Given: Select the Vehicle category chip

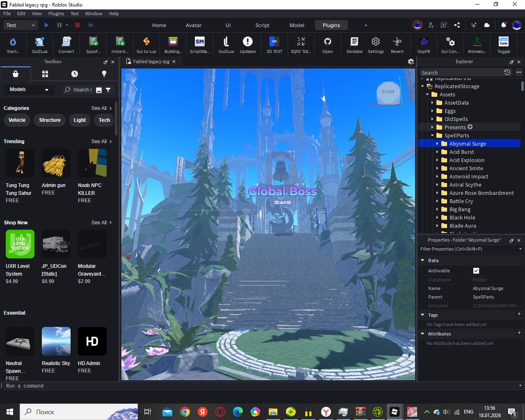Looking at the screenshot, I should coord(17,120).
